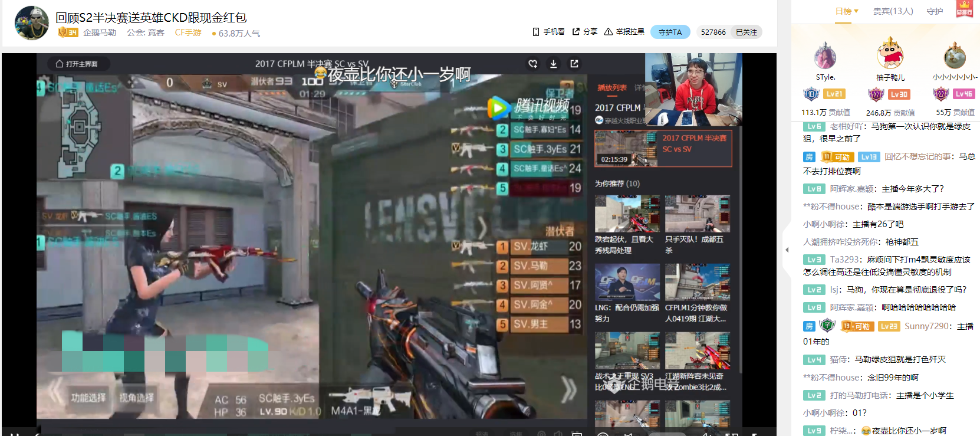
Task: Open chat user Sunny7290's profile
Action: pos(927,326)
